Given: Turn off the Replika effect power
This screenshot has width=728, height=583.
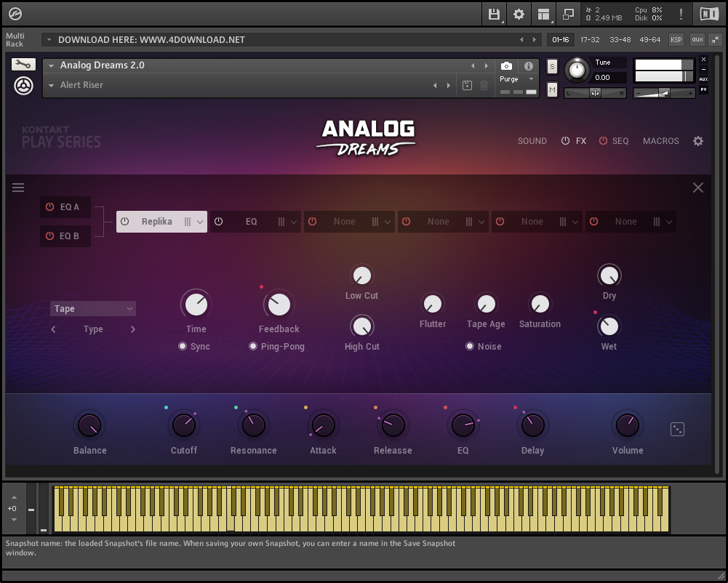Looking at the screenshot, I should [x=125, y=222].
